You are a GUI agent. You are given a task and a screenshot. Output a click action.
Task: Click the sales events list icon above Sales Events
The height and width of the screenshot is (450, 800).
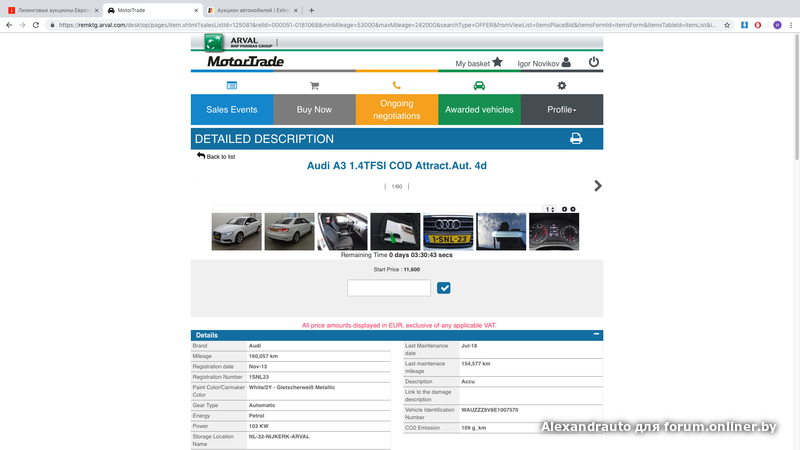coord(232,85)
